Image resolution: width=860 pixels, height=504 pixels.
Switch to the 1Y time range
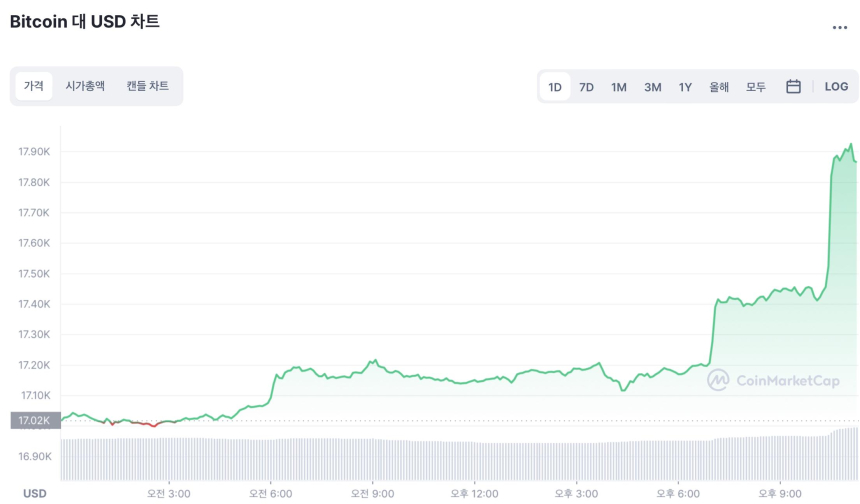click(685, 87)
